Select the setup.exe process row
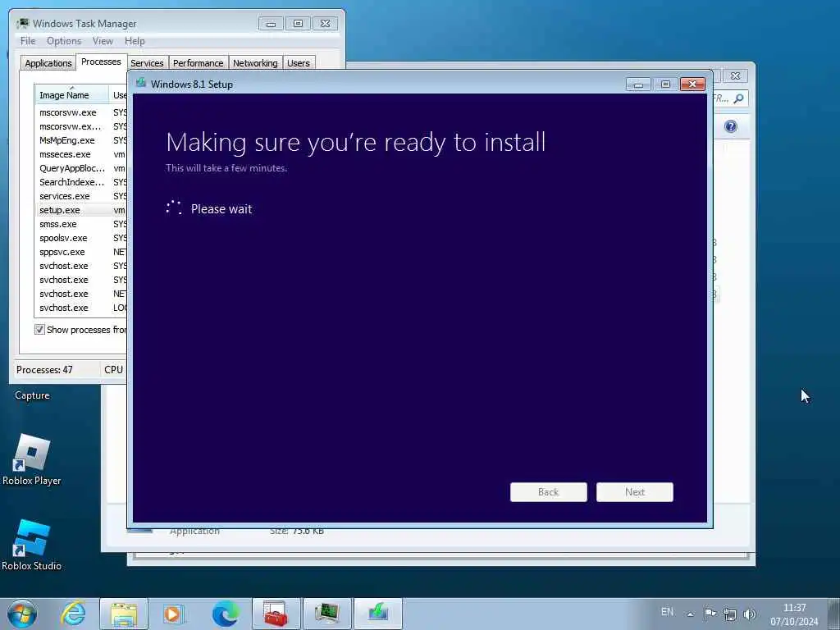 click(x=80, y=210)
